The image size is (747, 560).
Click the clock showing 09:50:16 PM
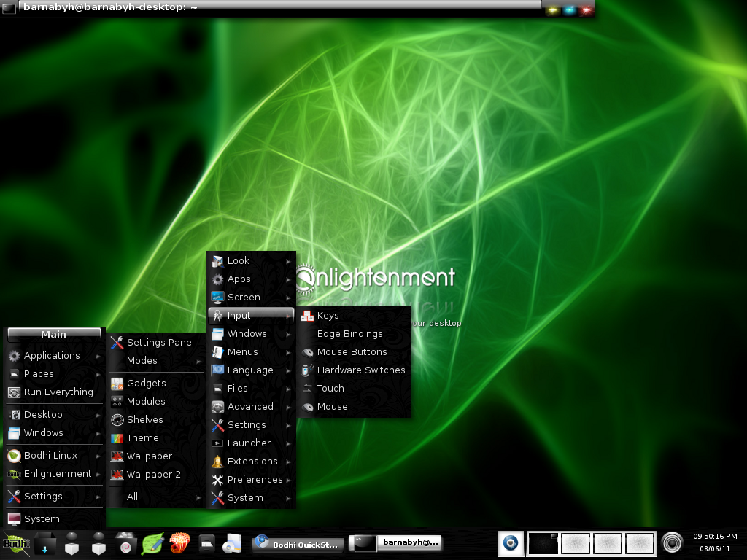[x=715, y=536]
